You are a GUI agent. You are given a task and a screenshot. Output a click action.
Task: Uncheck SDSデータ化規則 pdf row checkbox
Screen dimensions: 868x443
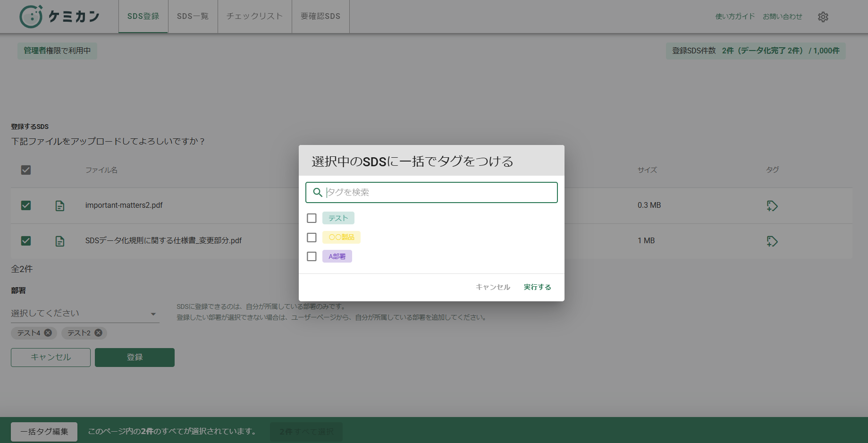(26, 241)
